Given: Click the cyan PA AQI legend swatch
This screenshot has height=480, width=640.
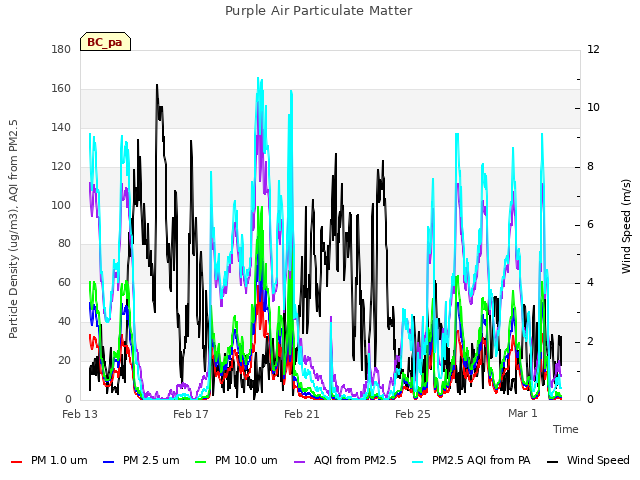Looking at the screenshot, I should point(418,462).
